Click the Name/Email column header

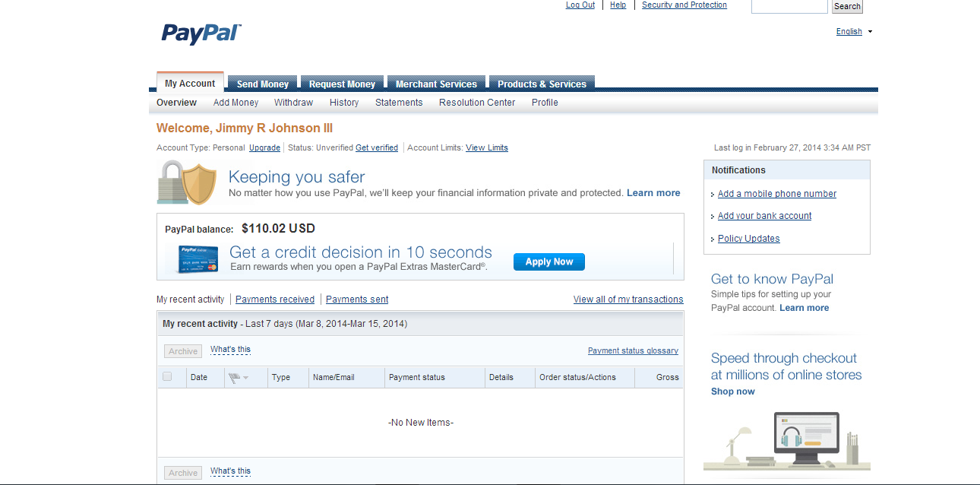[x=334, y=377]
